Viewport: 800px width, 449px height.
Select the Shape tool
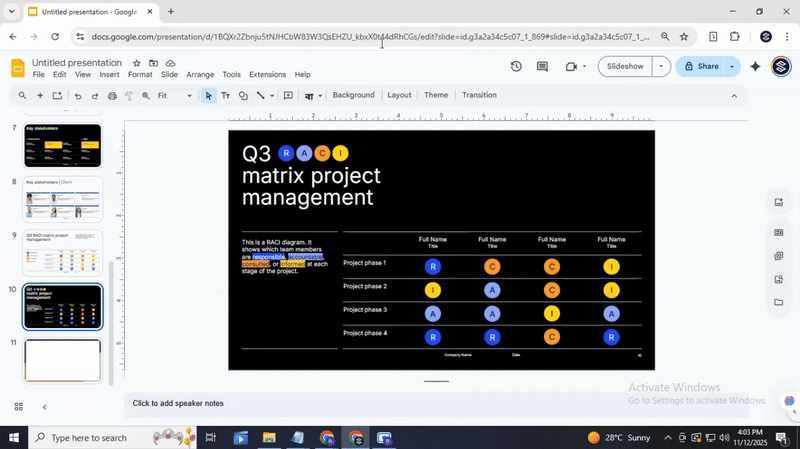click(243, 96)
